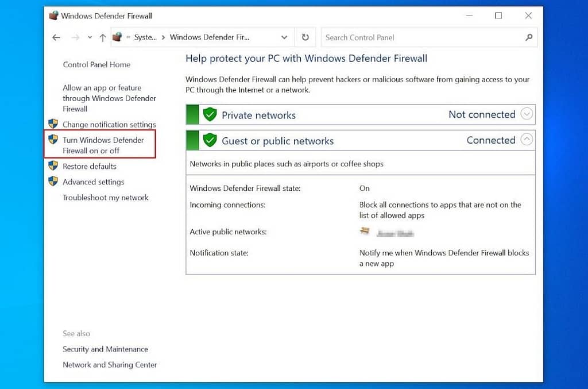
Task: Click the 'Windows Defender Firewall state:' label
Action: [x=245, y=188]
